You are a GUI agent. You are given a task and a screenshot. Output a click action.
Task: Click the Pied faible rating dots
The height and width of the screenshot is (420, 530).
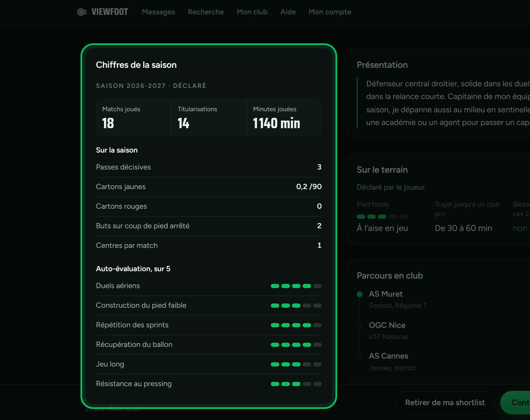pos(382,217)
